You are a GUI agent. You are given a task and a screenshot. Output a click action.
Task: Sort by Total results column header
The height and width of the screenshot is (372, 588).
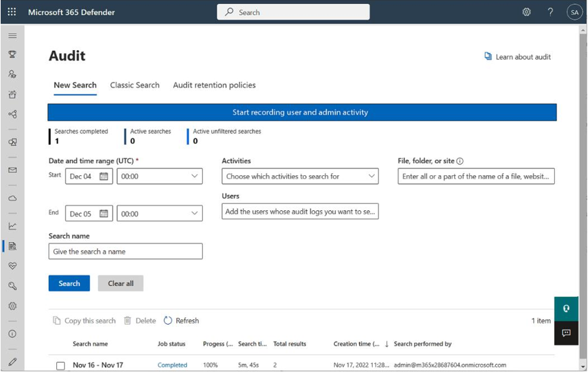coord(290,344)
